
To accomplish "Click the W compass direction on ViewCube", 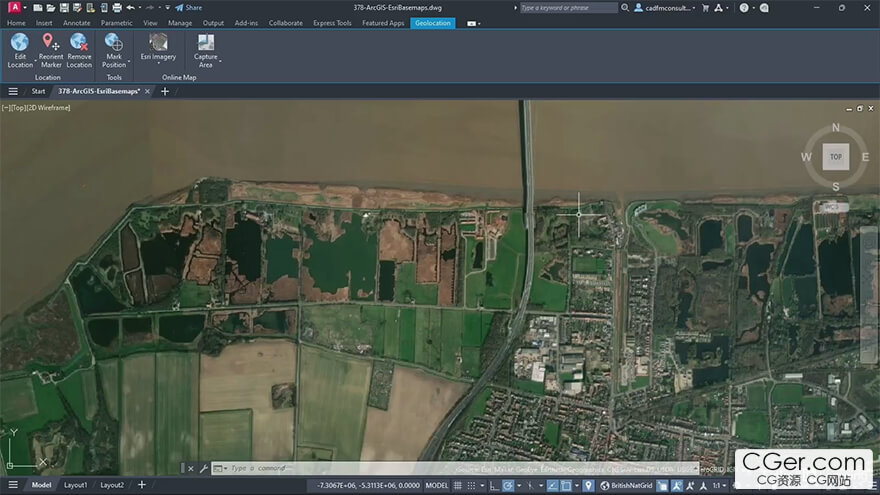I will (x=806, y=157).
